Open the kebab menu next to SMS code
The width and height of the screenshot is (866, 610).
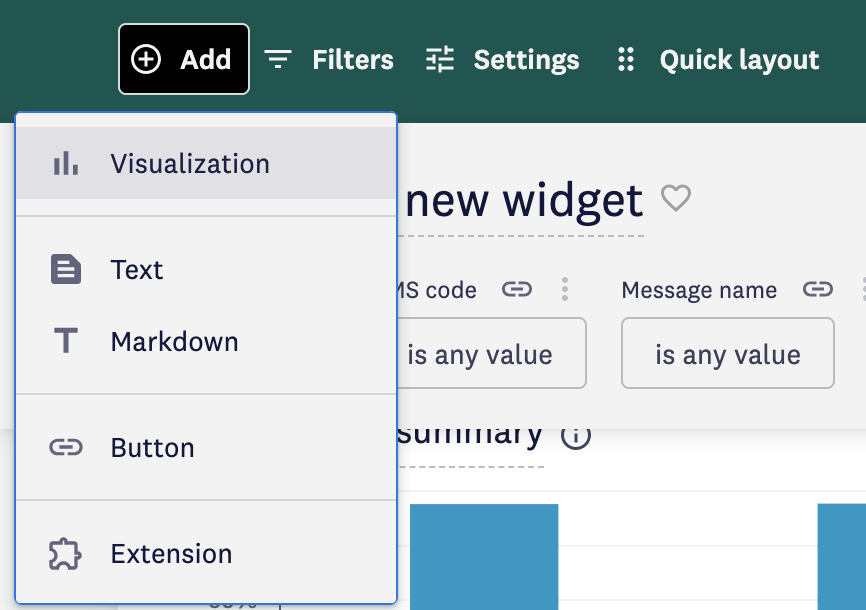(563, 289)
